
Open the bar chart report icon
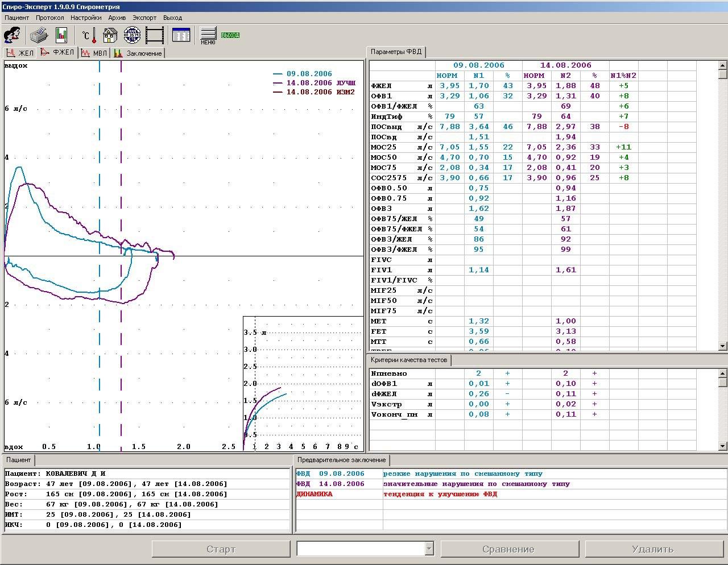pos(61,35)
